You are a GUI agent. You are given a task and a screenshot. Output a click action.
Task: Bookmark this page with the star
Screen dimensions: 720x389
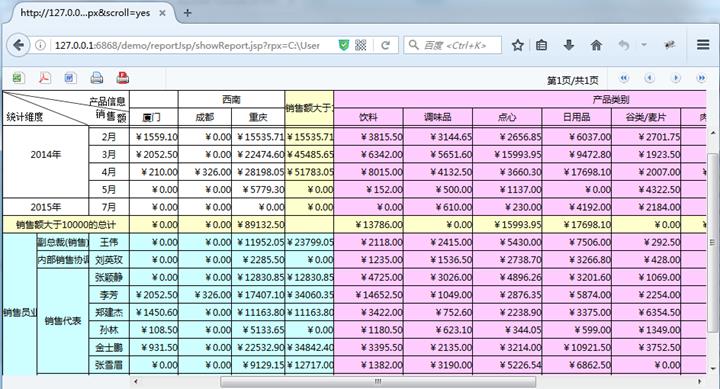[x=518, y=45]
